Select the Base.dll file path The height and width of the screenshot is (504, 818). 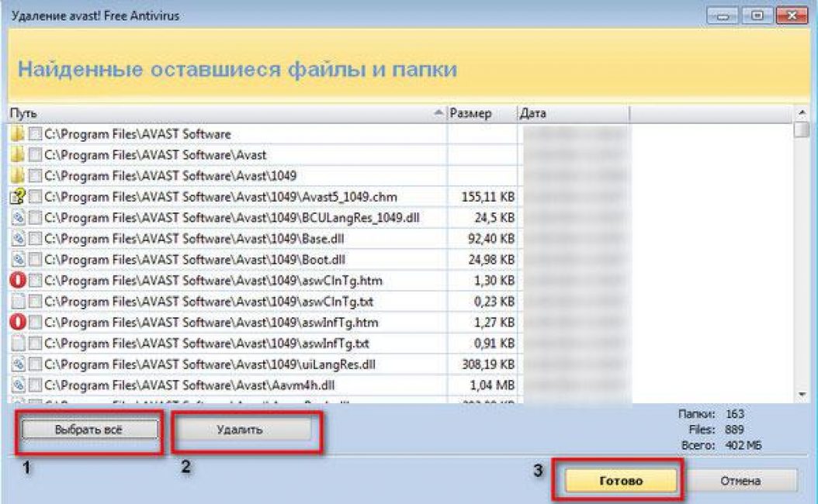194,239
